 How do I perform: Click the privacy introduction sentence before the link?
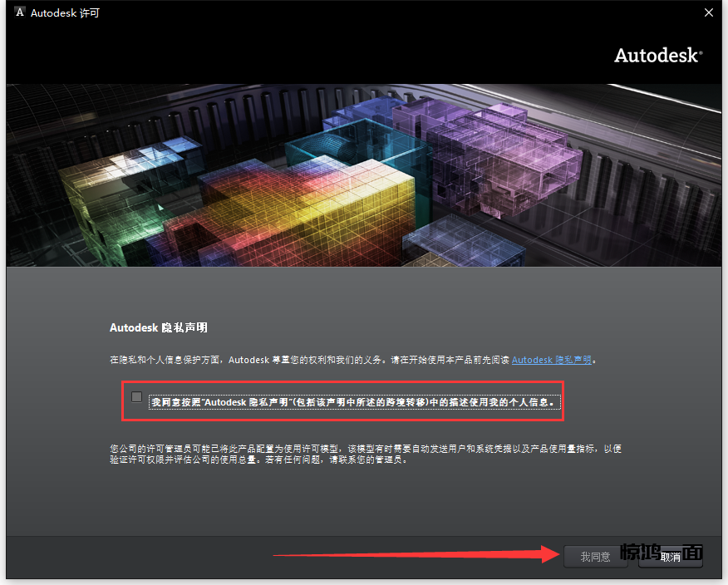(x=307, y=360)
